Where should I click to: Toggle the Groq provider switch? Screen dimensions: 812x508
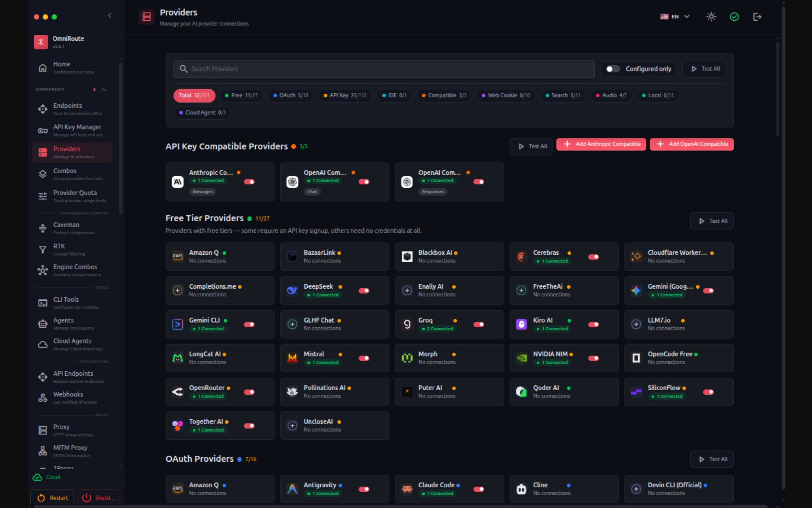pyautogui.click(x=479, y=324)
